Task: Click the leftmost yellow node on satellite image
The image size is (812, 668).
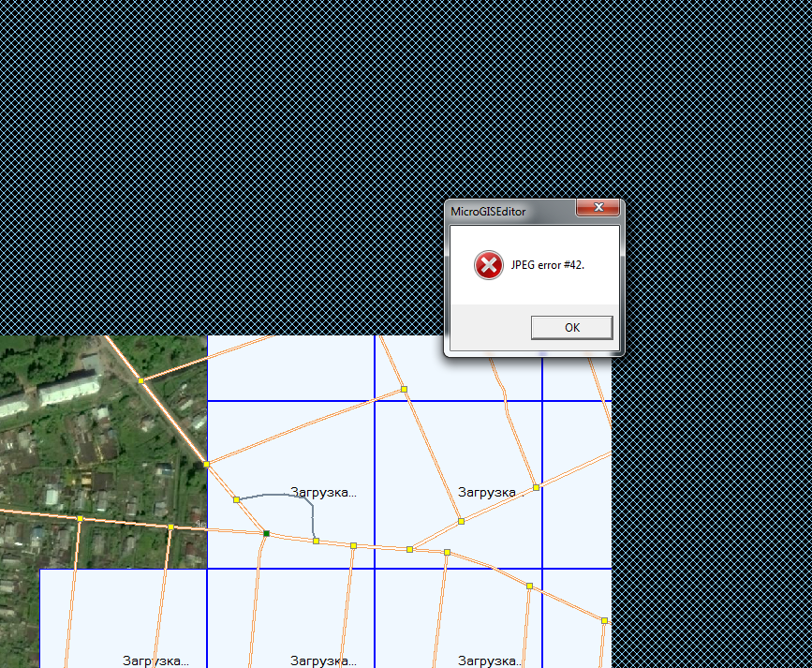Action: 81,518
